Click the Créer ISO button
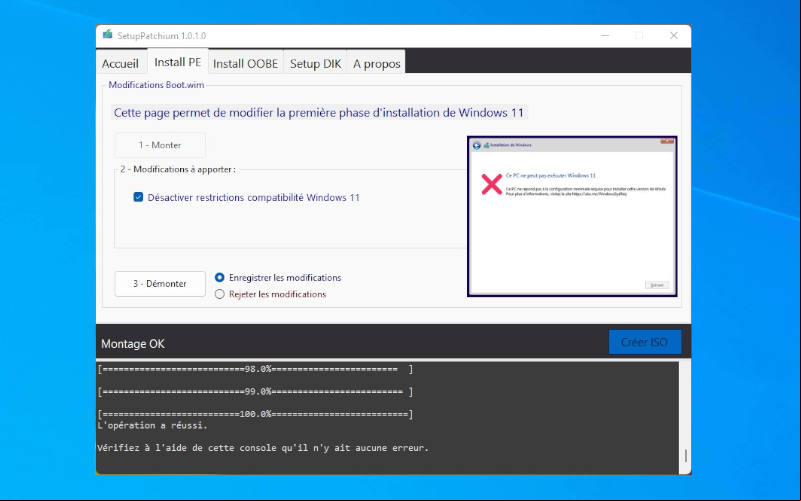 [x=645, y=342]
